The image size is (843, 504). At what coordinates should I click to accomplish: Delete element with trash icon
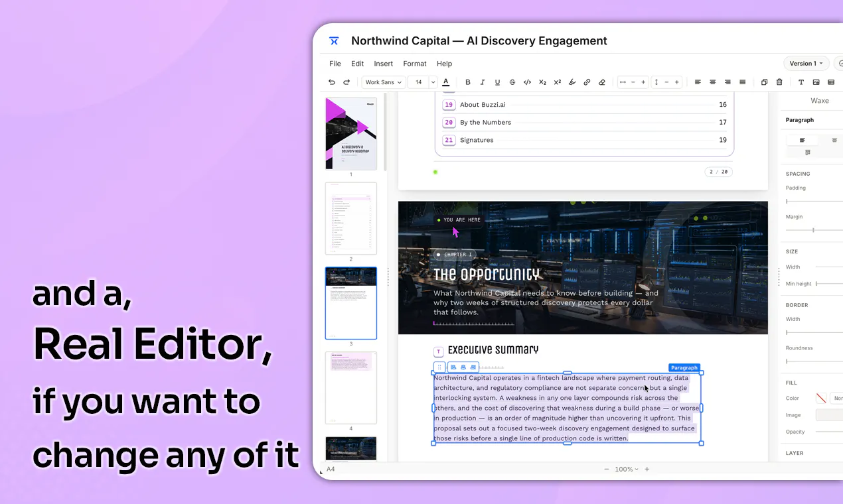[779, 82]
